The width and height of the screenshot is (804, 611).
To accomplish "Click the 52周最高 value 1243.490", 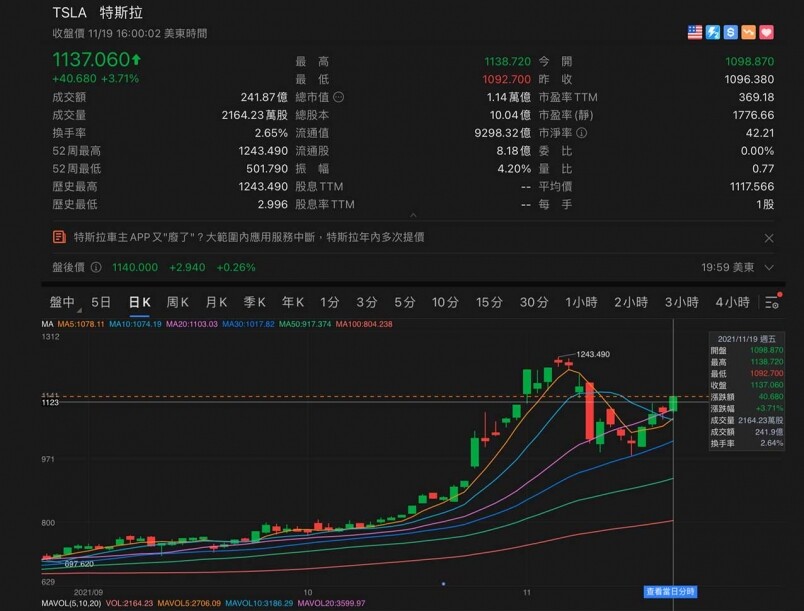I will (263, 151).
